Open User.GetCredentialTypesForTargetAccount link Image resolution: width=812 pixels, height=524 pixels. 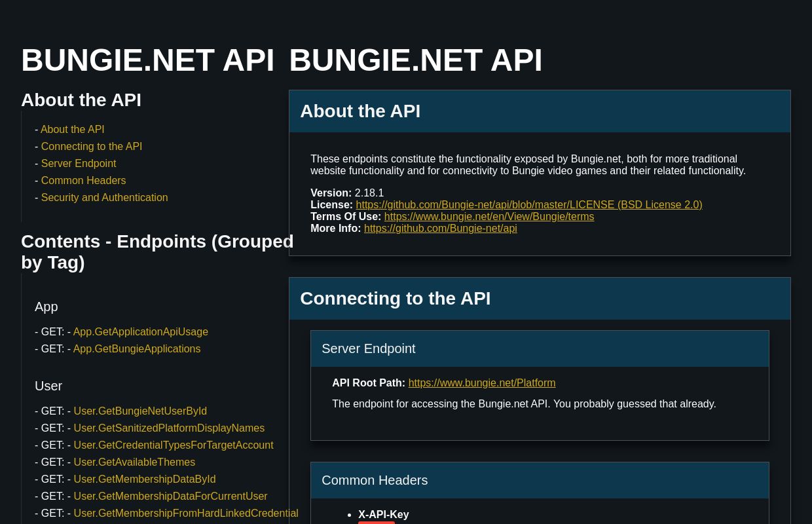(174, 445)
